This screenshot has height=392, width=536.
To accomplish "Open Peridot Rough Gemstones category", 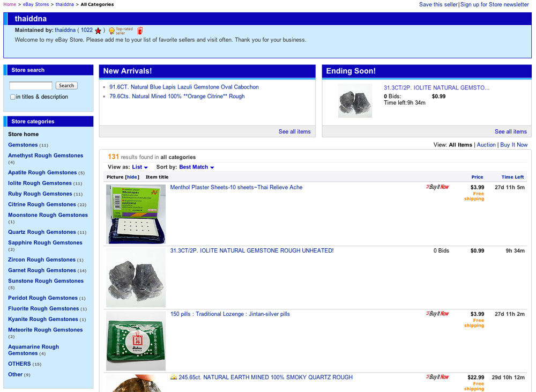I will (x=43, y=298).
